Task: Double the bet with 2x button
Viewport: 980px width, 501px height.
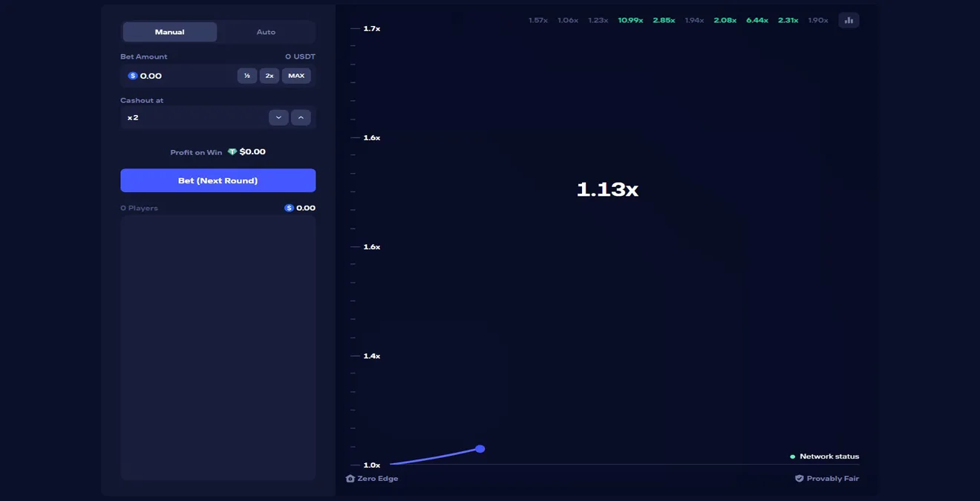Action: click(269, 76)
